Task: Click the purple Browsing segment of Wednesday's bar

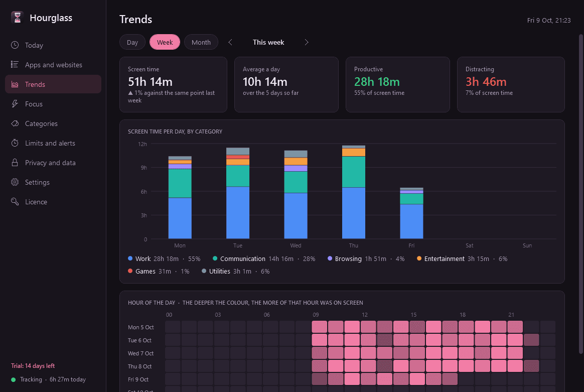Action: pos(296,169)
